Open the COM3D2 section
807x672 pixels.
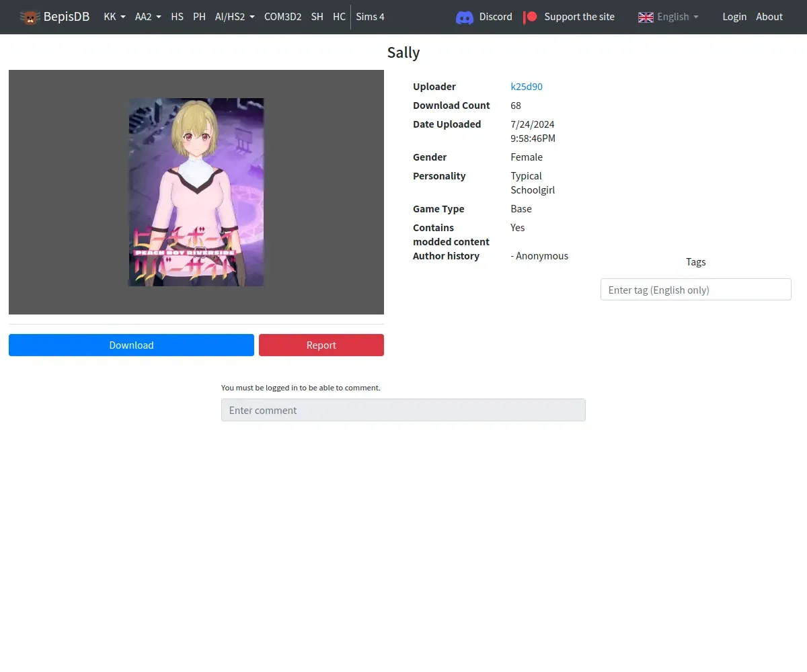[282, 17]
